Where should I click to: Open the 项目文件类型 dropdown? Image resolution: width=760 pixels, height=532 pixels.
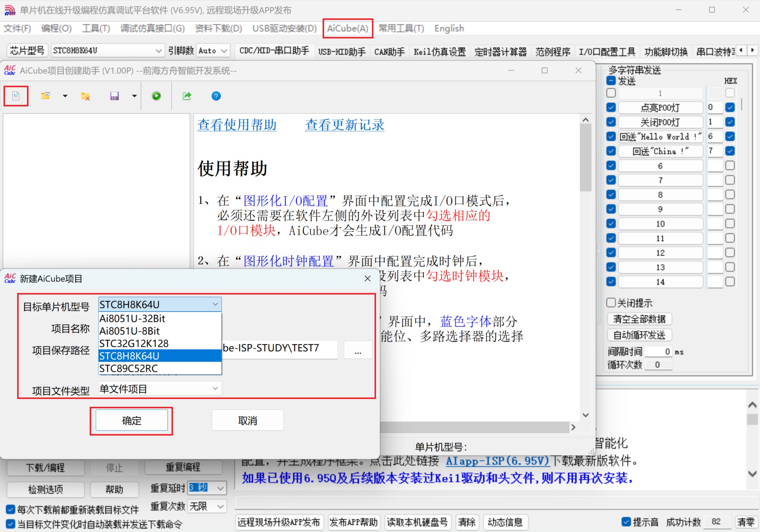tap(160, 388)
